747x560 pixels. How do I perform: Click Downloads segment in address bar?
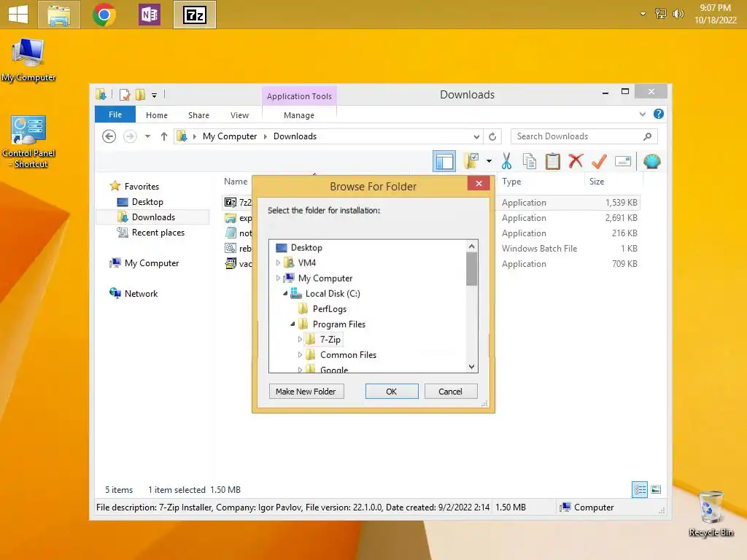tap(295, 136)
